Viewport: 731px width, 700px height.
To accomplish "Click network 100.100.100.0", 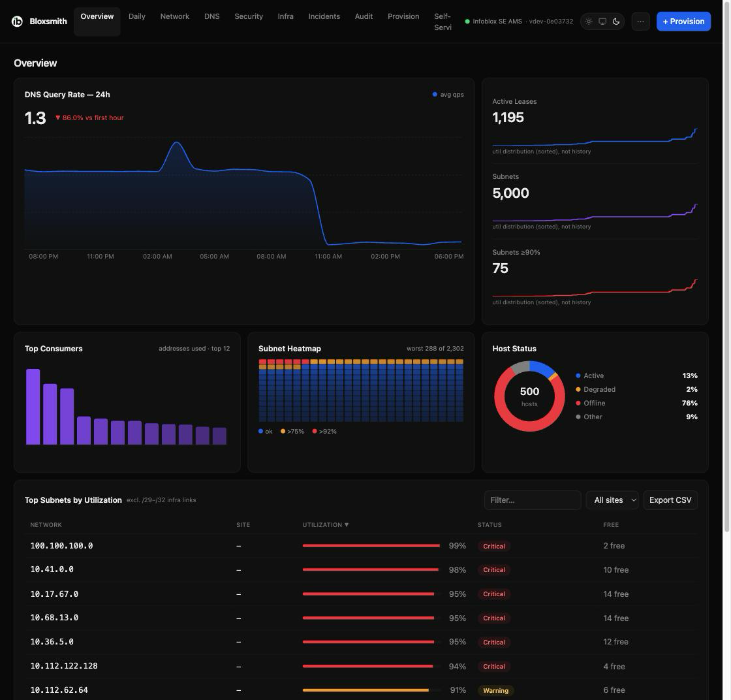I will coord(61,546).
